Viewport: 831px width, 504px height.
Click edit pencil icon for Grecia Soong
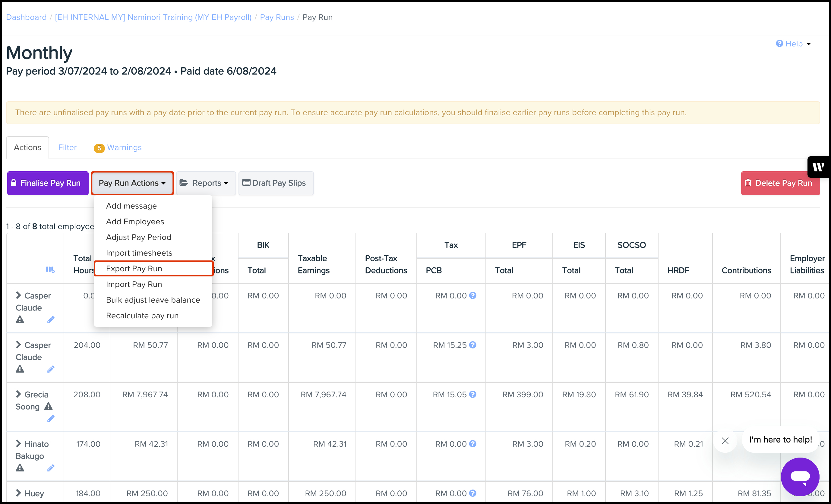[51, 419]
